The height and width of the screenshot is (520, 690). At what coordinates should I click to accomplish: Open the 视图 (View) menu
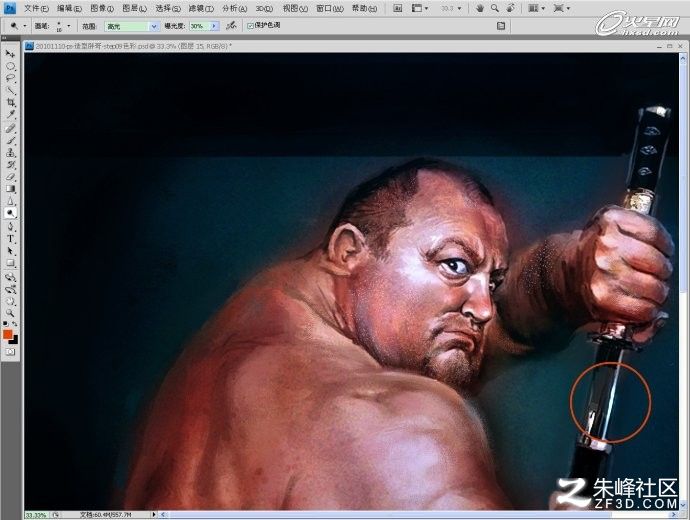pyautogui.click(x=295, y=8)
